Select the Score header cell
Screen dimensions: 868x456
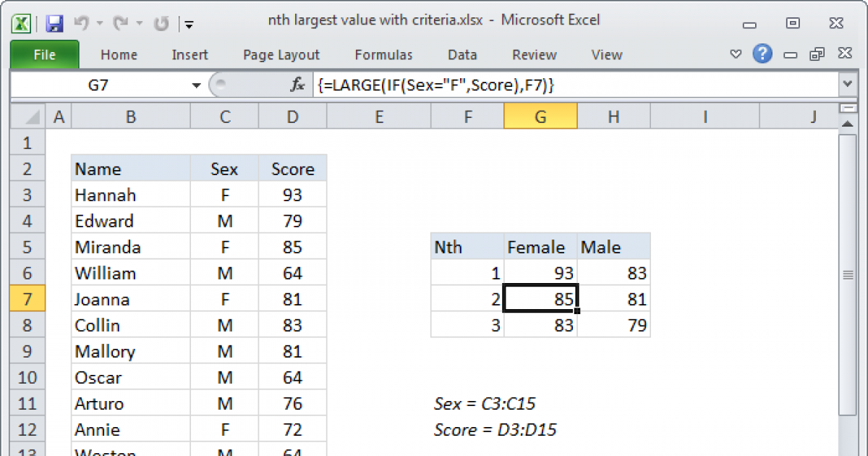[x=292, y=169]
